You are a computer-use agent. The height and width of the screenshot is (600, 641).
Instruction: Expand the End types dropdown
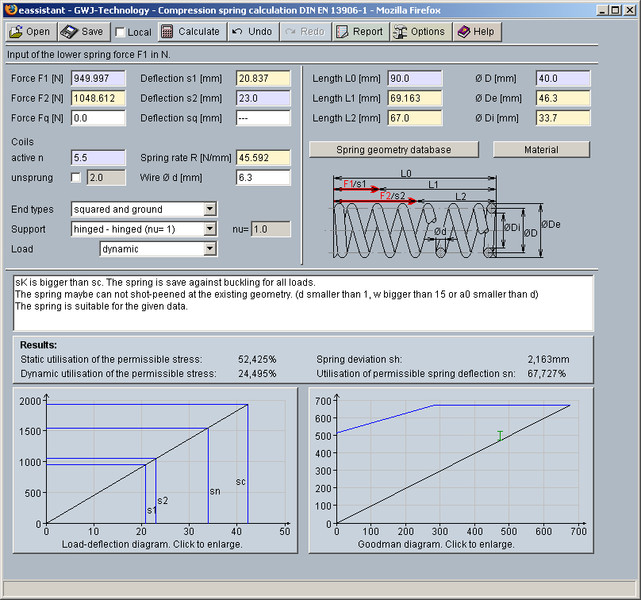[x=209, y=210]
